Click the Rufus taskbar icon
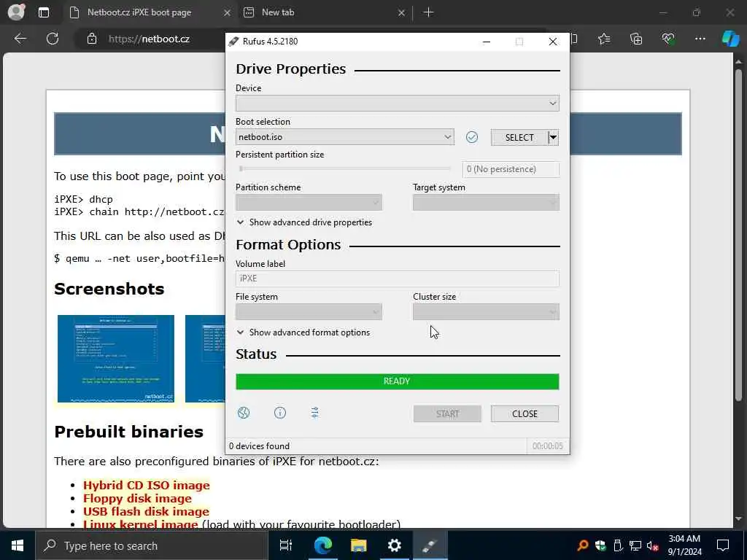This screenshot has height=560, width=747. [x=430, y=545]
